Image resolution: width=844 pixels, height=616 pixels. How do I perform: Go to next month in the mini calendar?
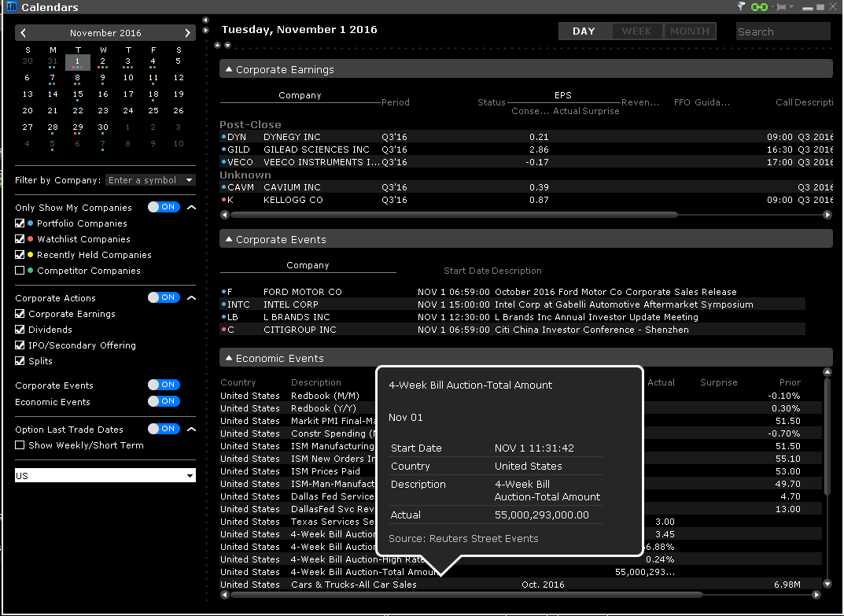coord(187,33)
